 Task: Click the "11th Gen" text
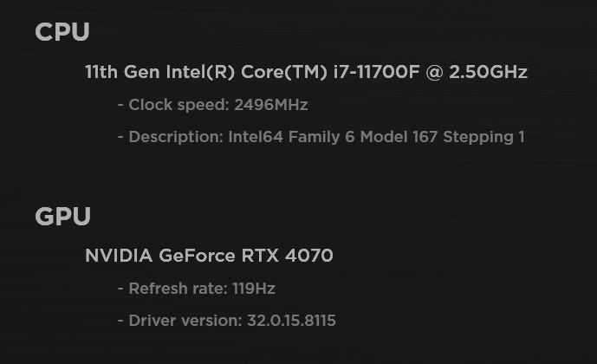pyautogui.click(x=116, y=73)
